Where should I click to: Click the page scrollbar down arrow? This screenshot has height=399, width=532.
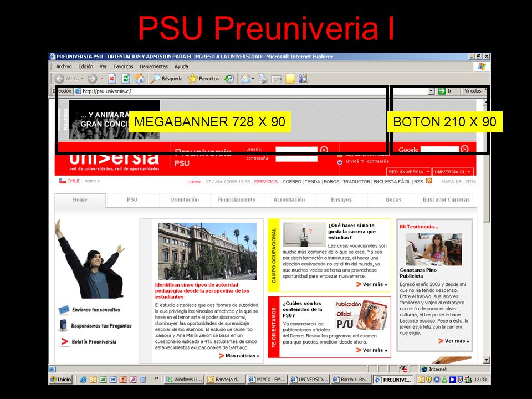[x=487, y=360]
